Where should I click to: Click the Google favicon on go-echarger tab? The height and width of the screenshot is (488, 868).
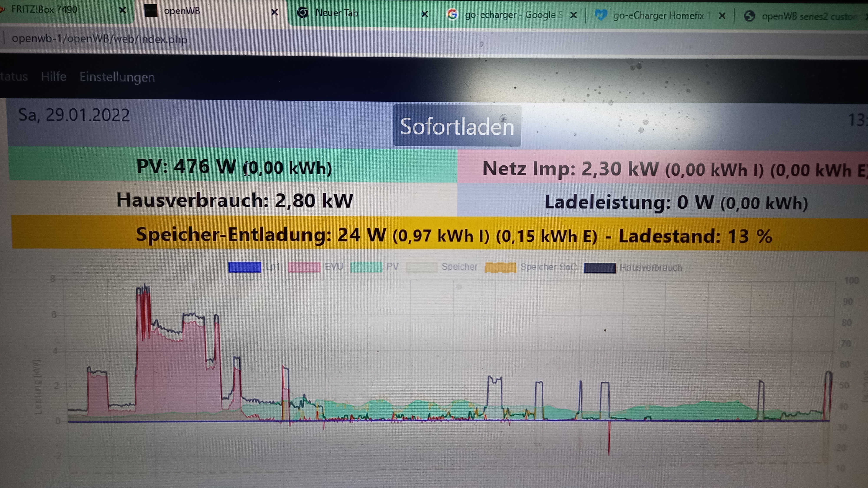(x=452, y=15)
